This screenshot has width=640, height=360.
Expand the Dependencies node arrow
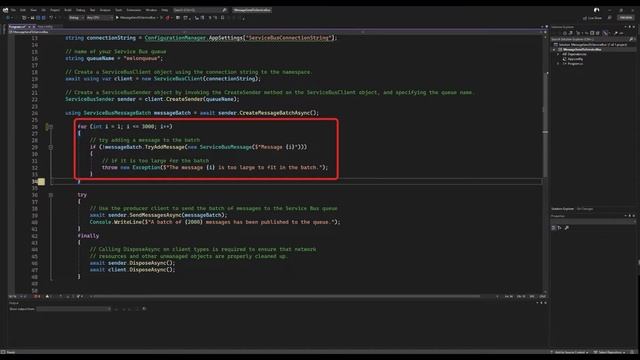(x=558, y=54)
